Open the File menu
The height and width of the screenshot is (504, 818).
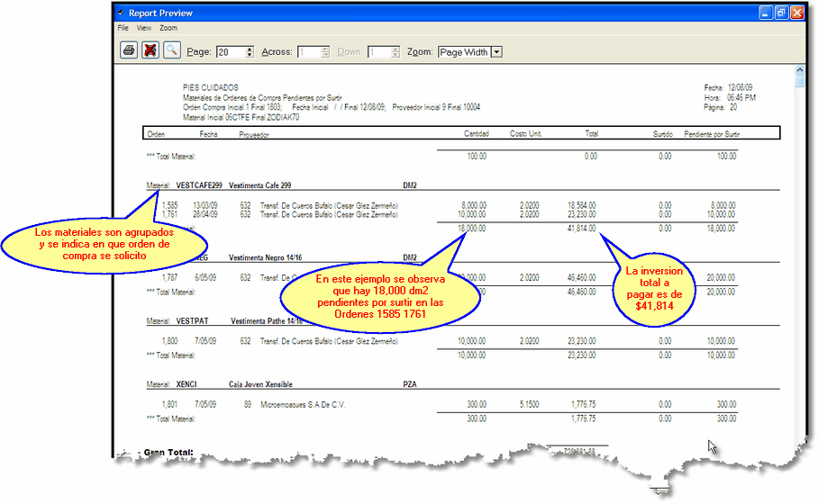click(x=123, y=28)
